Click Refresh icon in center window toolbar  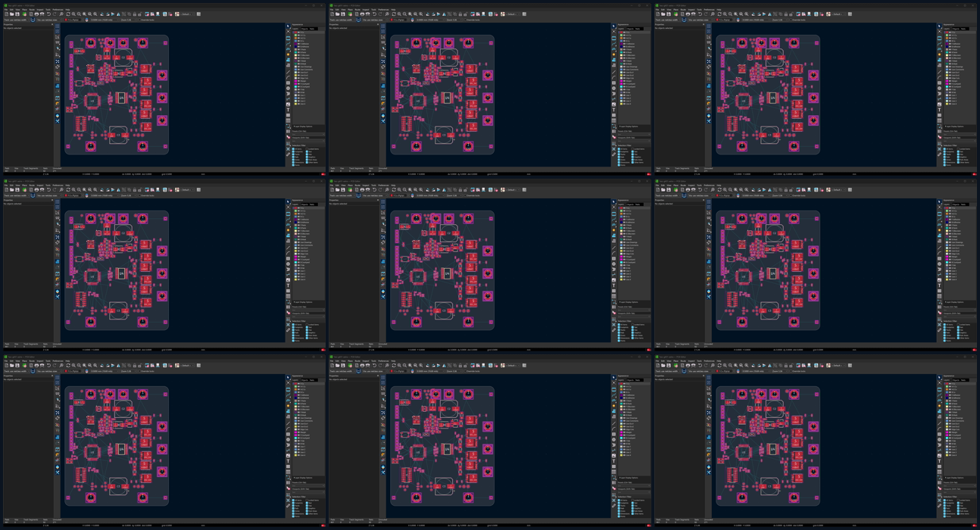coord(394,189)
